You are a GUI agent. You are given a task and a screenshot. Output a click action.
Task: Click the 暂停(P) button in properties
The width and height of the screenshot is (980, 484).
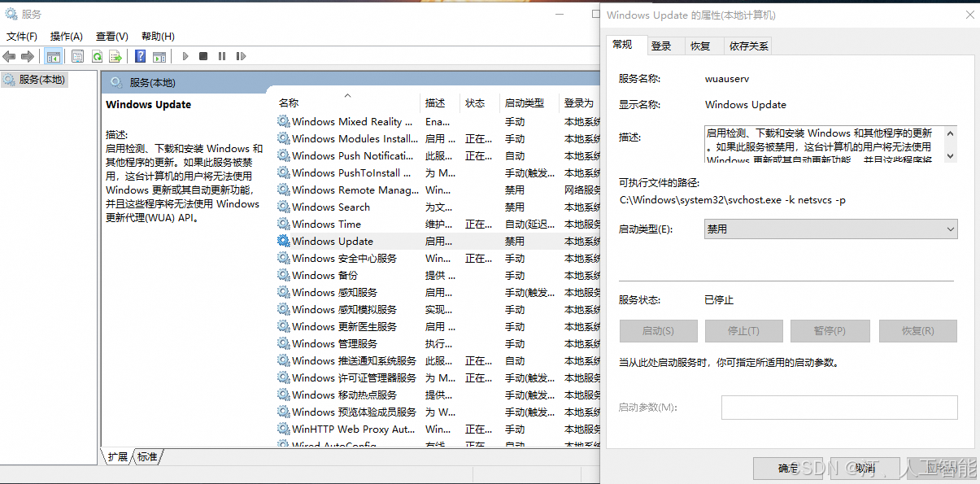(830, 331)
